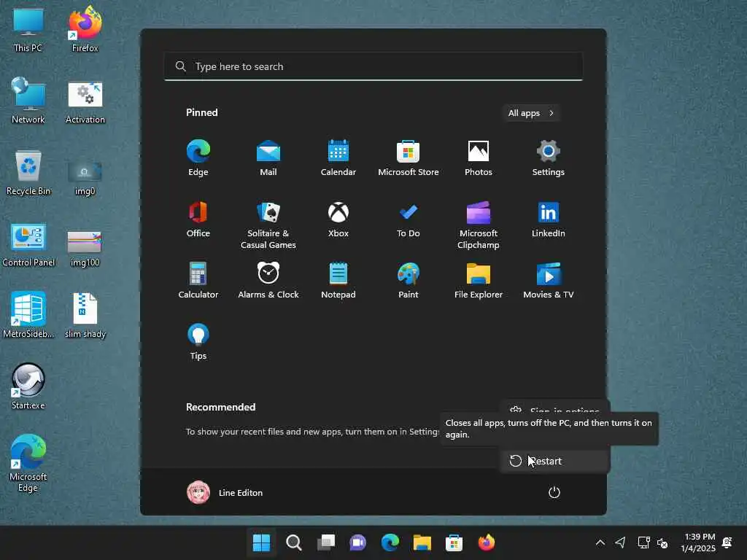Open the Tips app

pos(198,341)
